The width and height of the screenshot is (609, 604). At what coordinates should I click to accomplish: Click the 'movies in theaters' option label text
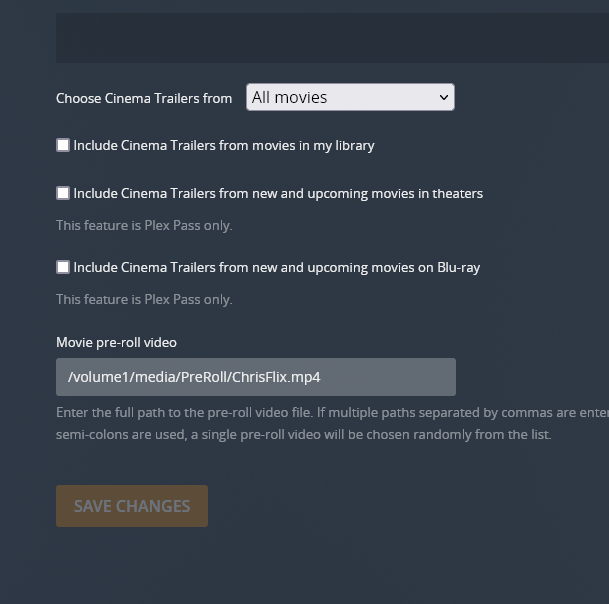(278, 193)
